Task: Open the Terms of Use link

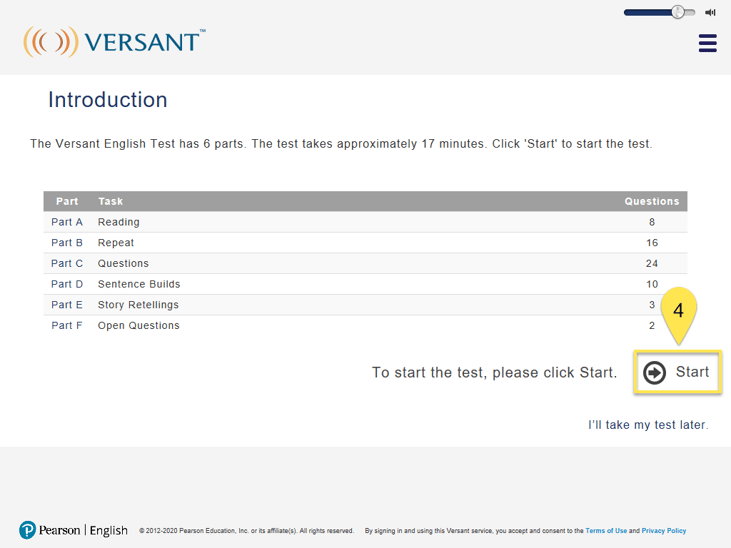Action: tap(606, 531)
